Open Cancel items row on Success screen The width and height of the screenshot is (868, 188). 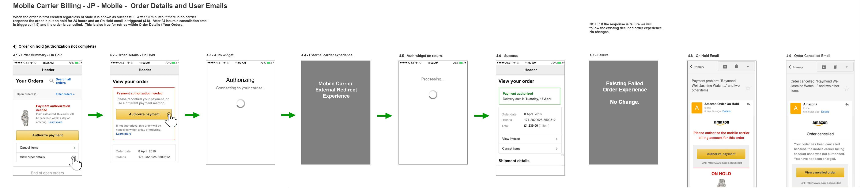[529, 149]
